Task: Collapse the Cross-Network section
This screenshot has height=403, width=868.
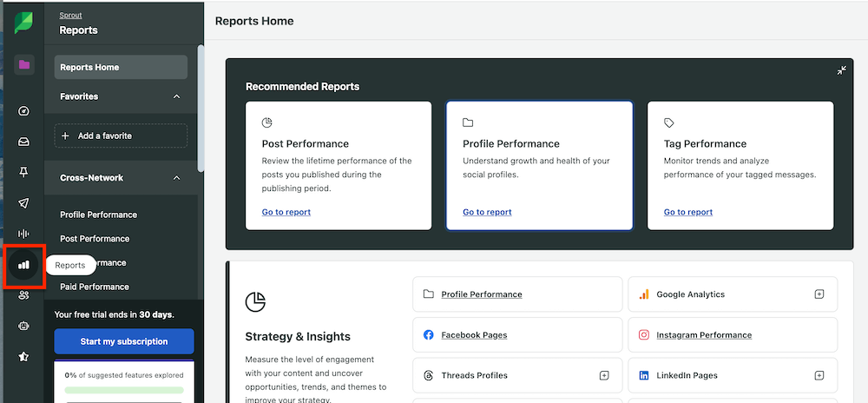Action: [176, 178]
